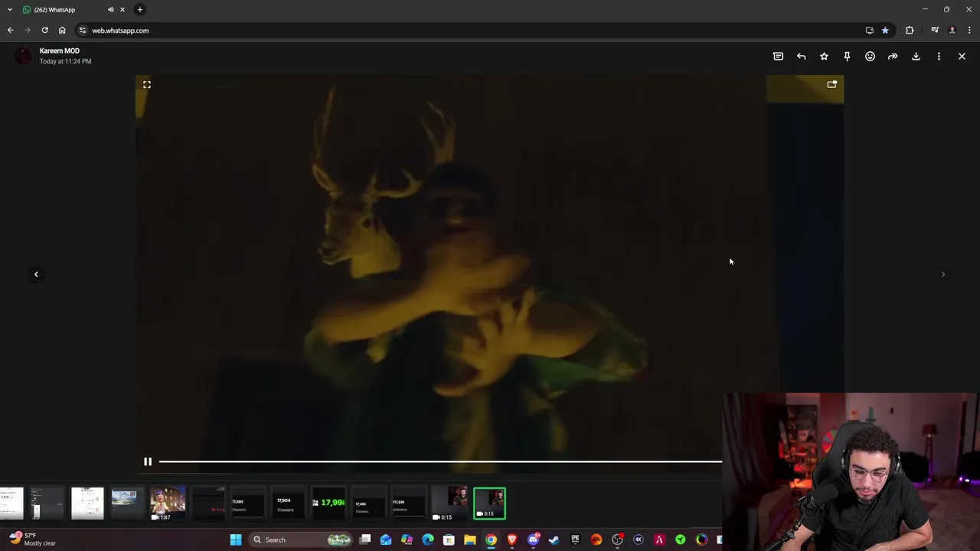Open the three-dot viewer options menu
The image size is (980, 551).
pyautogui.click(x=939, y=56)
